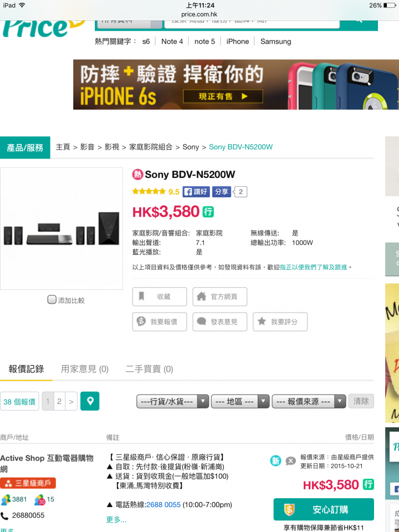The height and width of the screenshot is (532, 399).
Task: Click hot keyword iPhone
Action: 238,42
